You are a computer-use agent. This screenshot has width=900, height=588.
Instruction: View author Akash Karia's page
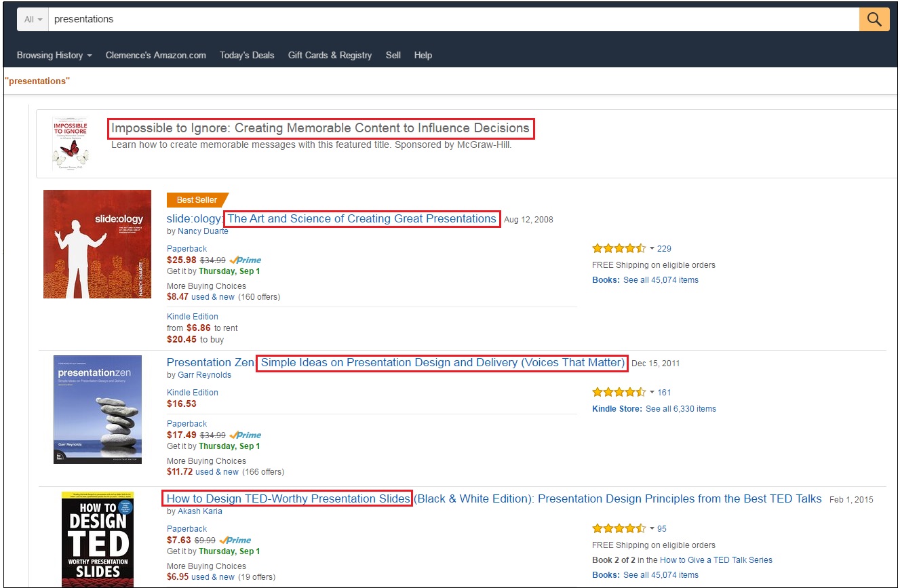[200, 511]
